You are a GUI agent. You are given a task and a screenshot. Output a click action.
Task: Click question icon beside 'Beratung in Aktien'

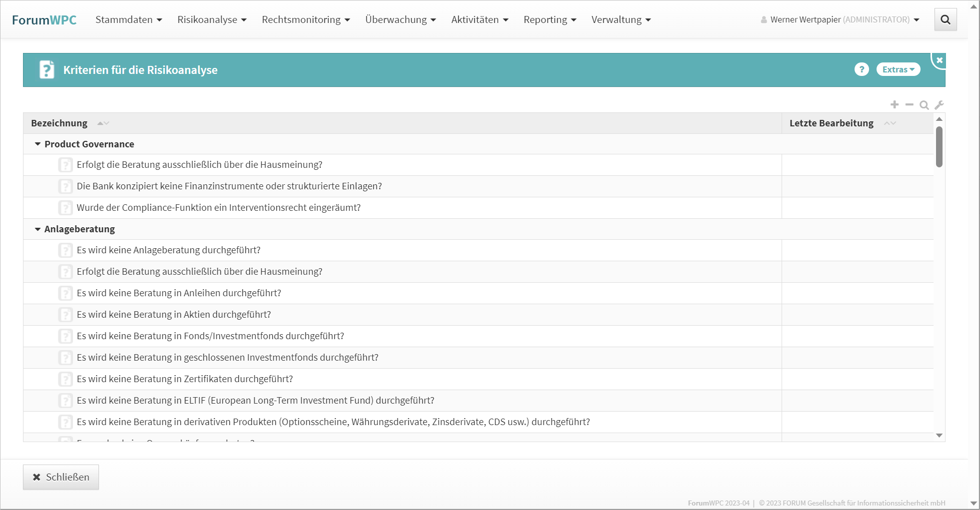pos(65,315)
